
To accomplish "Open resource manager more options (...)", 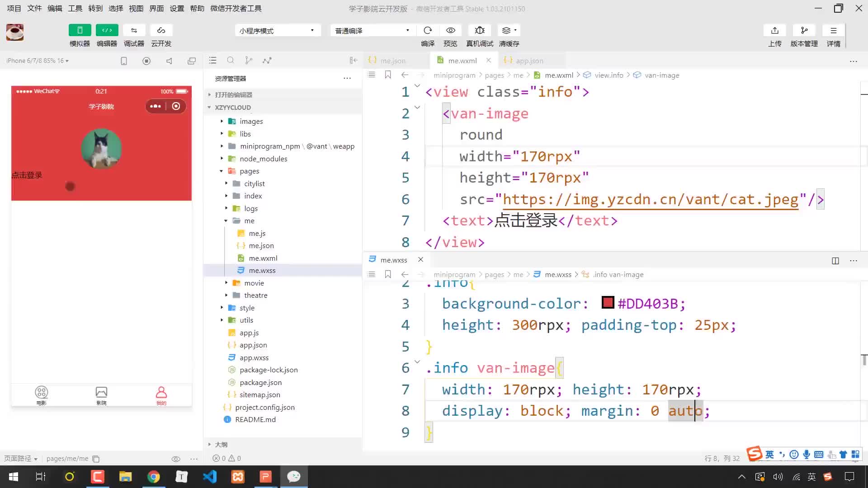I will tap(347, 78).
